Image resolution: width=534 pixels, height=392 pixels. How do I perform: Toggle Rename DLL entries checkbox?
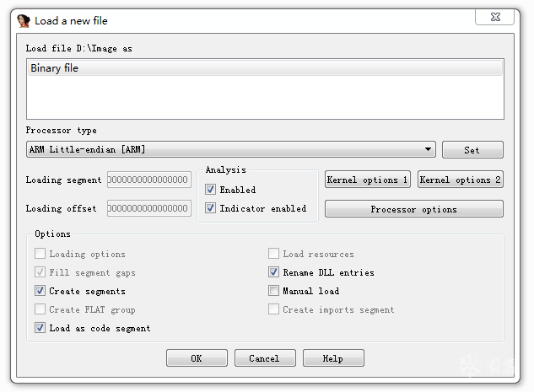click(273, 272)
